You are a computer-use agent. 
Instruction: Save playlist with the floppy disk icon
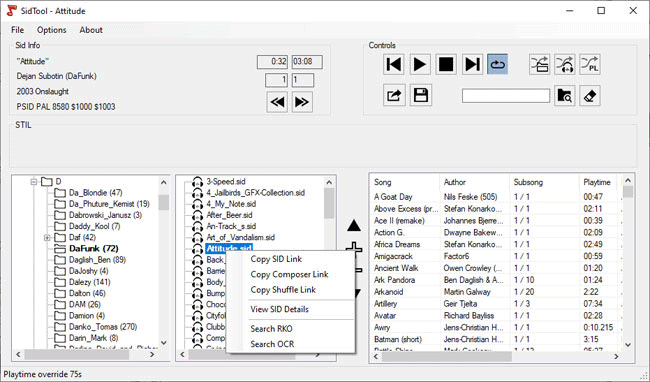[x=421, y=96]
